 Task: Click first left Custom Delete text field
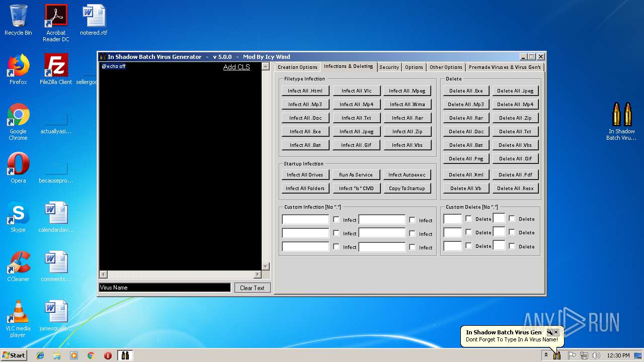(453, 219)
